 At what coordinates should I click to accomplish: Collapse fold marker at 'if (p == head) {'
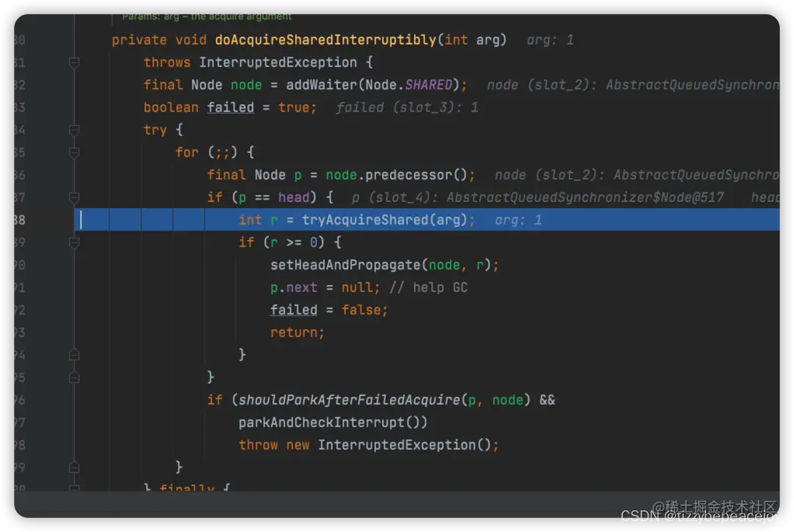[74, 197]
